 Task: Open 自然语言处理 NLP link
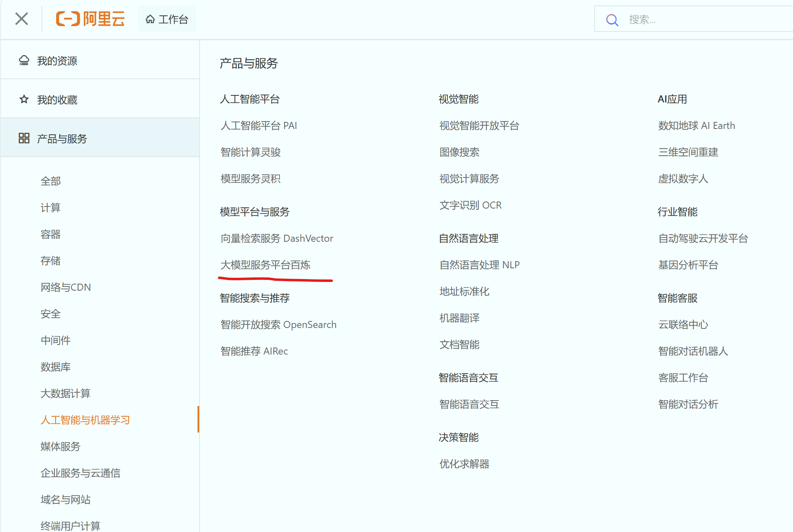pos(480,265)
